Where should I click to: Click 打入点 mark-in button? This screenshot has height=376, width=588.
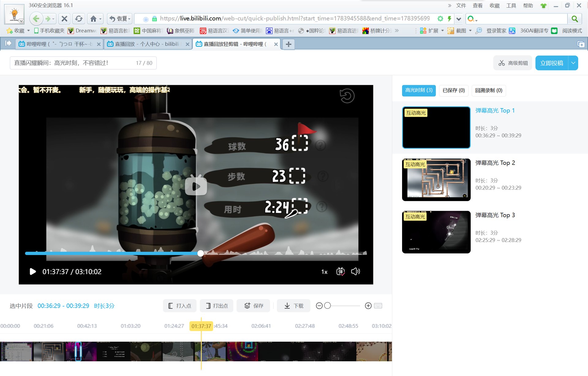click(180, 306)
